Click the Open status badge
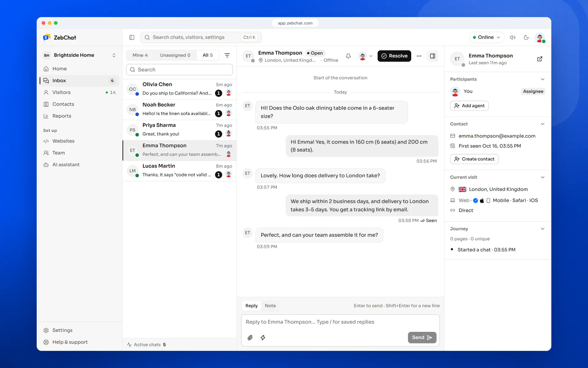 (315, 53)
